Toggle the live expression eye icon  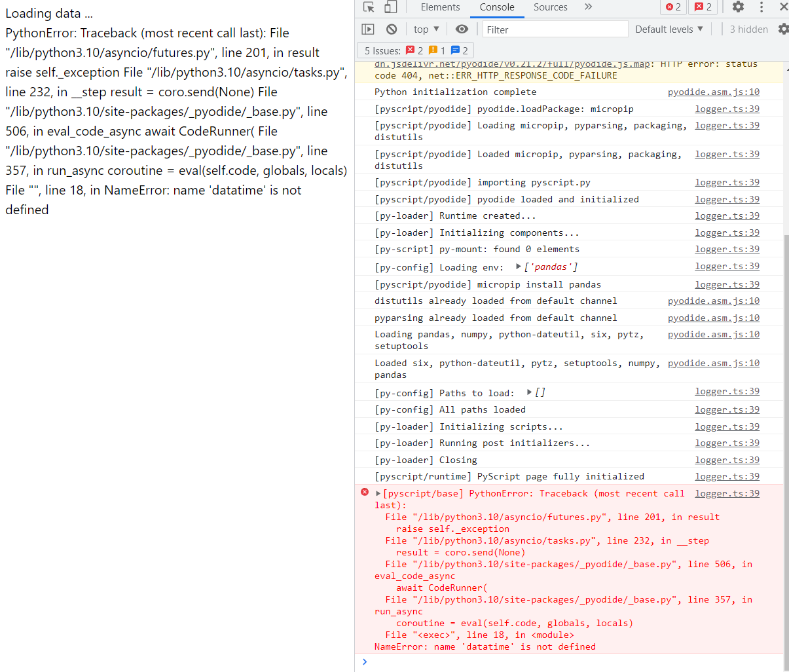tap(462, 29)
